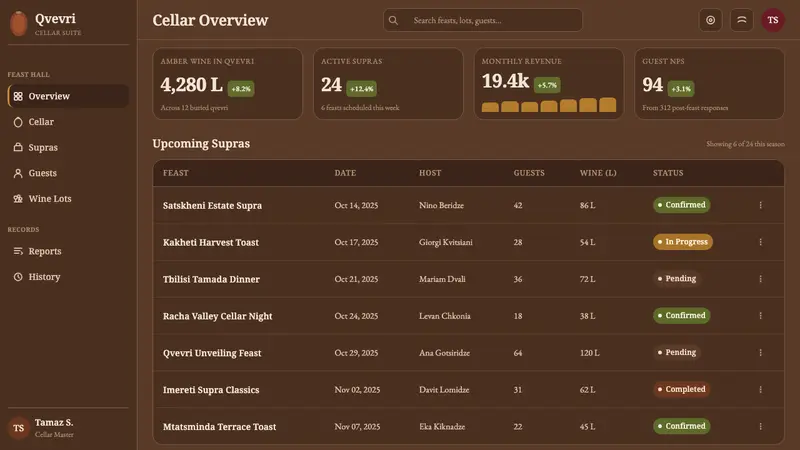800x450 pixels.
Task: Open Reports under Records
Action: click(x=68, y=251)
